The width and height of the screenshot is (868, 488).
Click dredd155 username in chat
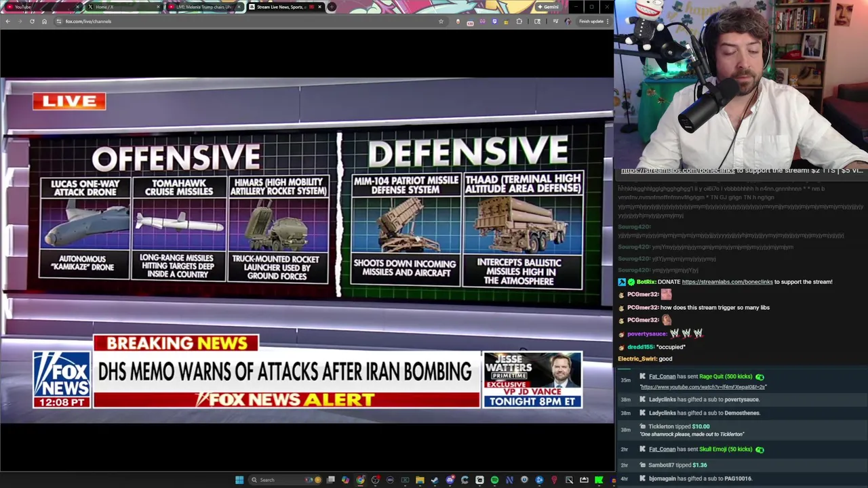(640, 347)
